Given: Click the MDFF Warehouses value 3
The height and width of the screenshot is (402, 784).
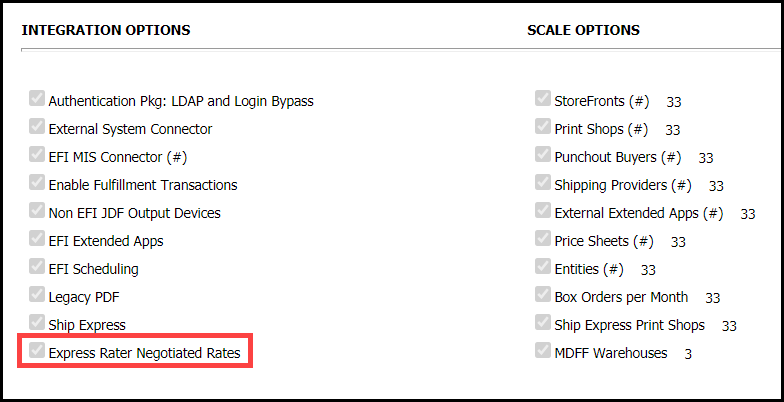Looking at the screenshot, I should coord(688,354).
